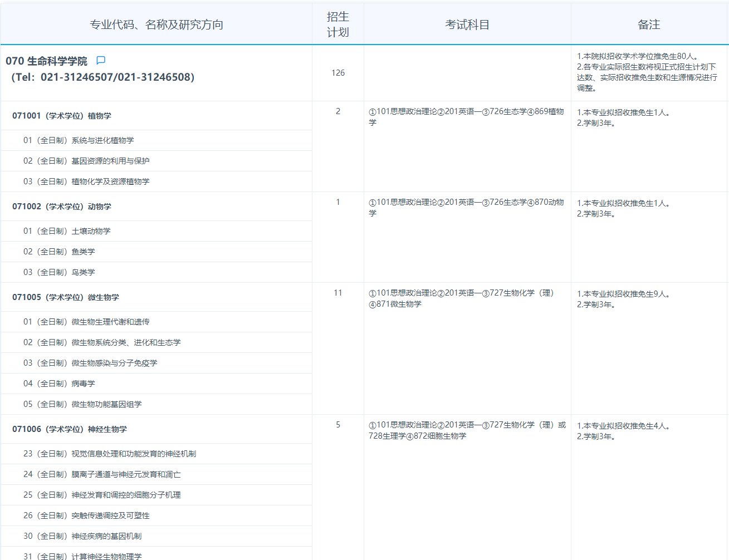This screenshot has width=729, height=560.
Task: Select direction 01 土壤动物学
Action: [x=67, y=231]
